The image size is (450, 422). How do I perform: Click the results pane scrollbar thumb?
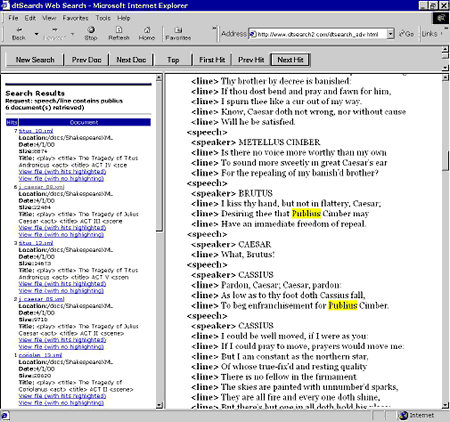(159, 156)
